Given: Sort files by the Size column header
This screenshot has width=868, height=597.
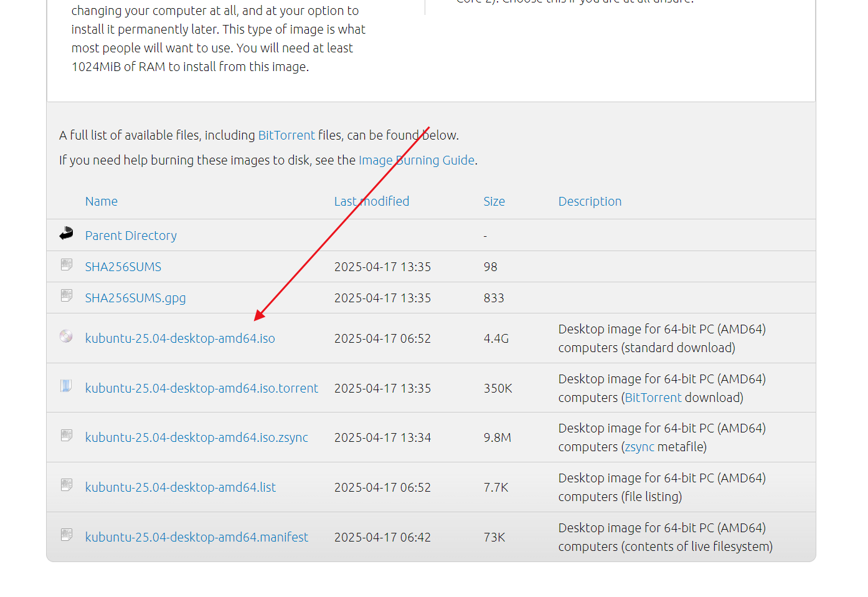Looking at the screenshot, I should pos(494,201).
